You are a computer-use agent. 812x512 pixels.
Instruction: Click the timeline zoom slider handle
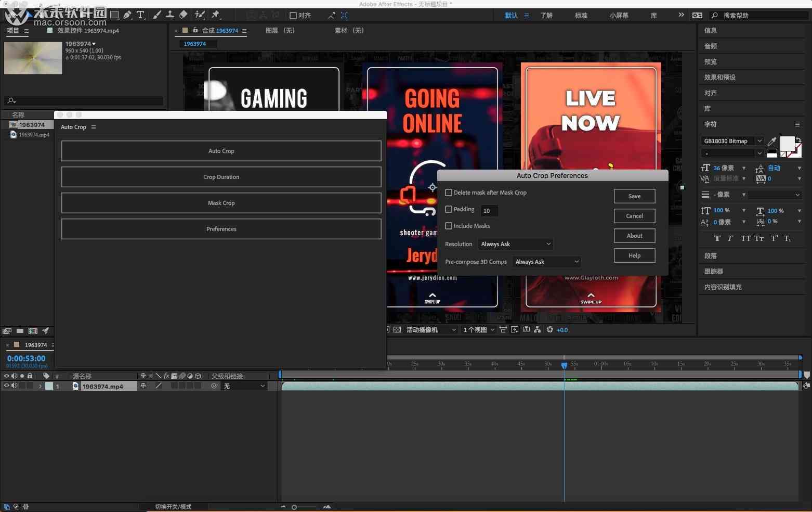(x=294, y=507)
